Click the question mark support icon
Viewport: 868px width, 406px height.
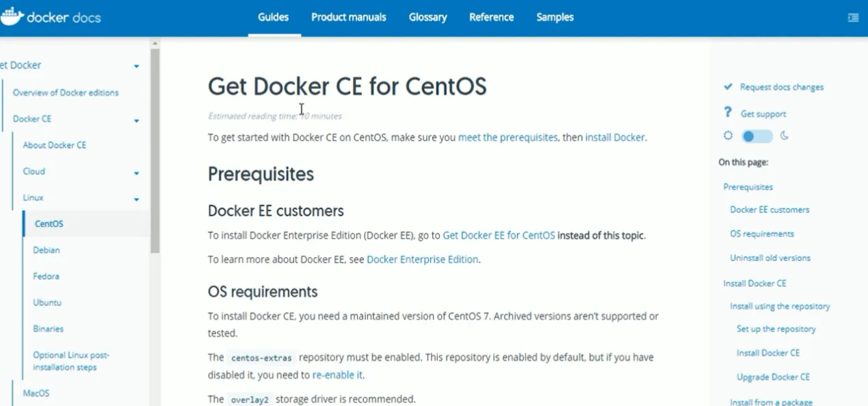tap(728, 113)
